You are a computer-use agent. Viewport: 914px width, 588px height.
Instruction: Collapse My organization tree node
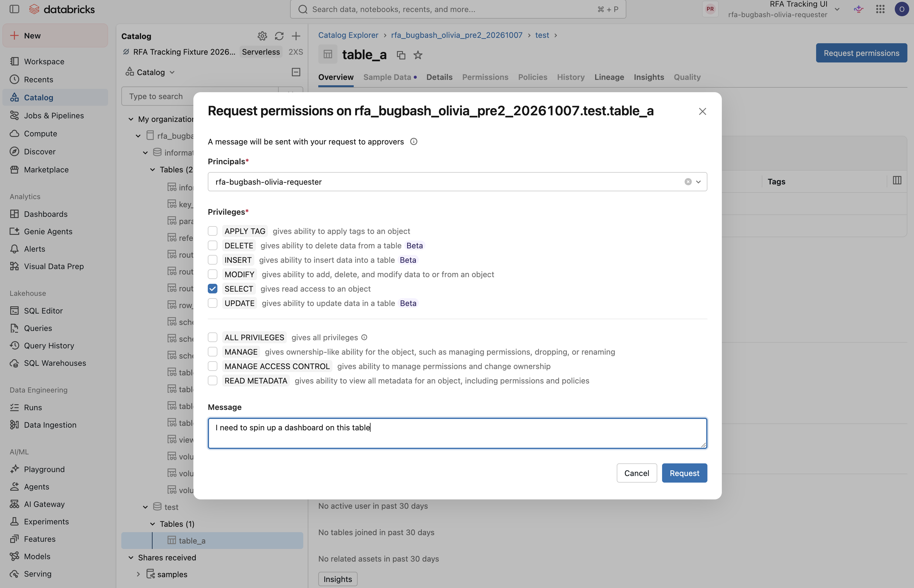tap(131, 119)
